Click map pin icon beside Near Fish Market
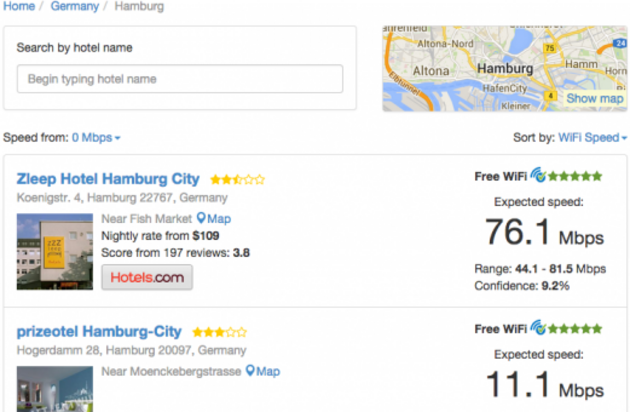 pos(201,219)
